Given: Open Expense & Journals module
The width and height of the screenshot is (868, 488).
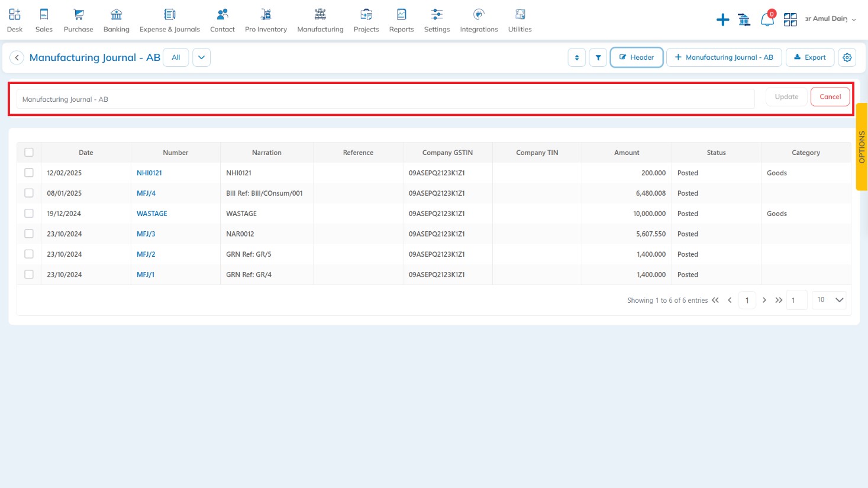Looking at the screenshot, I should pos(170,20).
